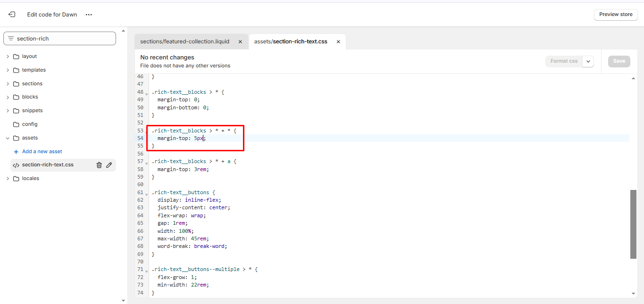The image size is (644, 304).
Task: Expand the snippets folder chevron
Action: [8, 111]
